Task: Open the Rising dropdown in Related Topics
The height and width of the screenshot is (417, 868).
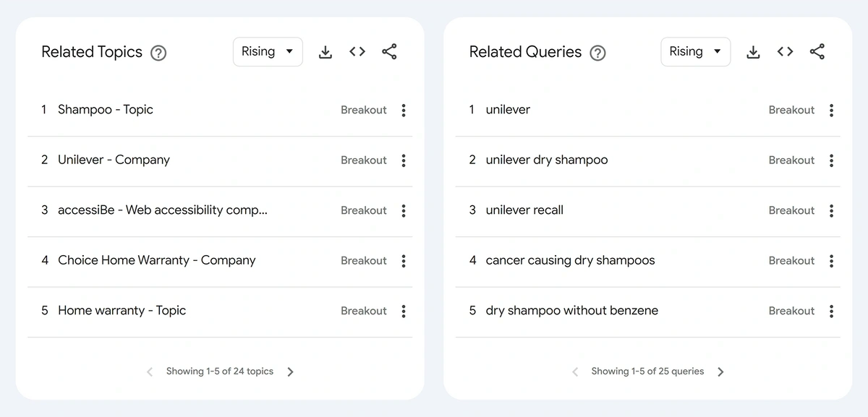Action: click(268, 52)
